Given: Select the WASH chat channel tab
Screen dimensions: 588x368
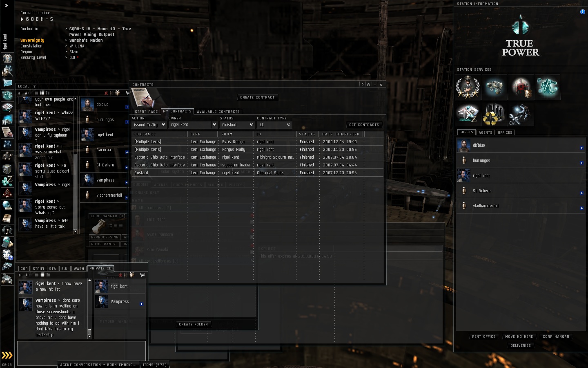Looking at the screenshot, I should [79, 269].
